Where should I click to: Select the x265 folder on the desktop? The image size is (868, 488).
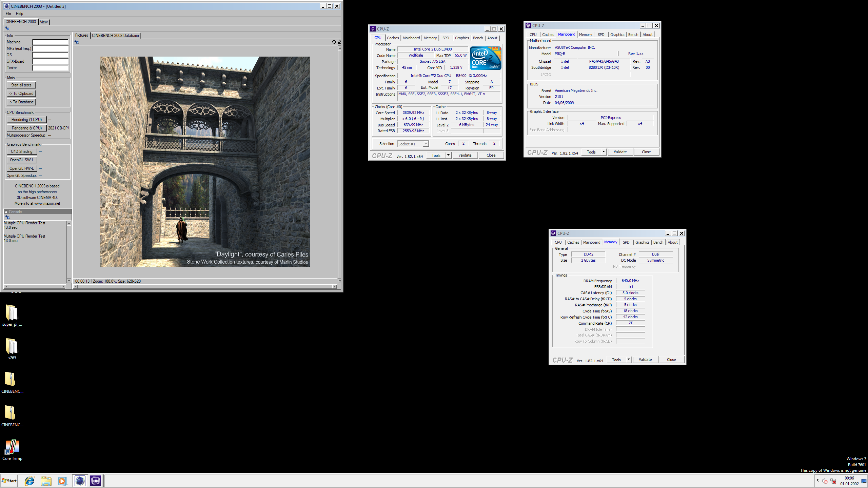pos(12,349)
